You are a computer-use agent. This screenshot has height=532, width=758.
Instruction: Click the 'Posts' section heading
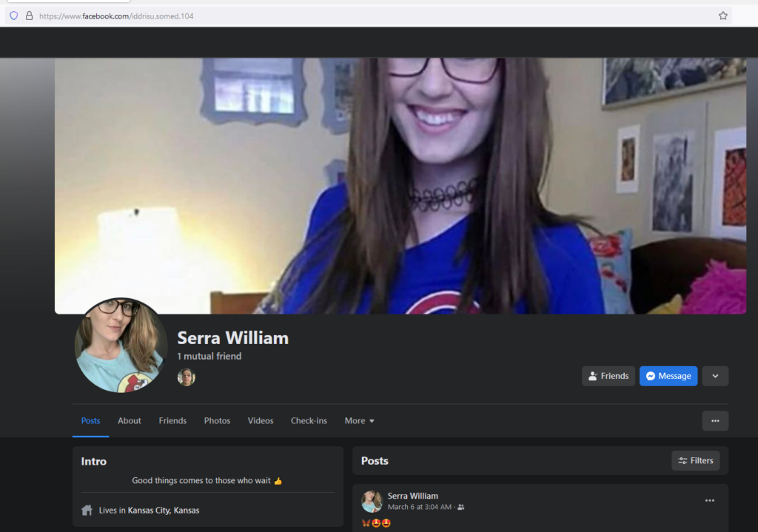point(375,461)
